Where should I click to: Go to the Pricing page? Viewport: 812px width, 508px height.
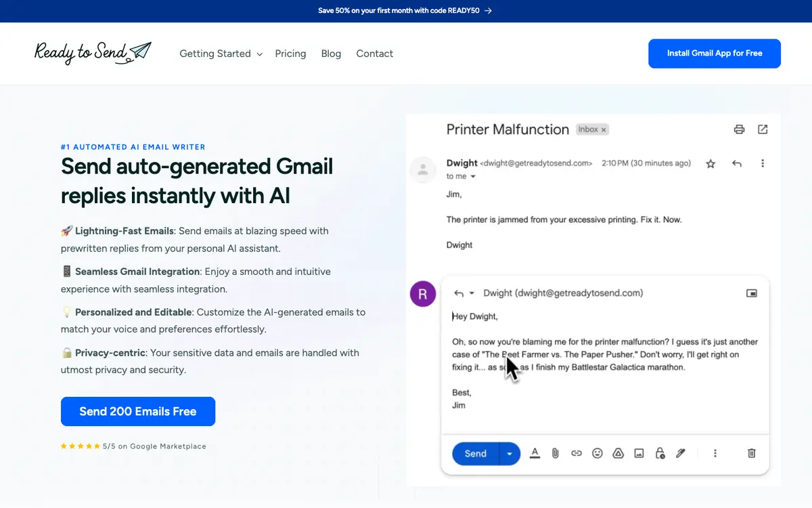click(290, 54)
